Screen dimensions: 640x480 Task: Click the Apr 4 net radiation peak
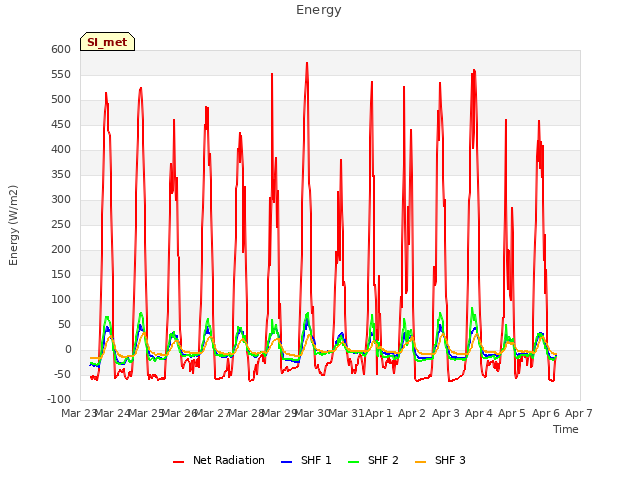474,70
